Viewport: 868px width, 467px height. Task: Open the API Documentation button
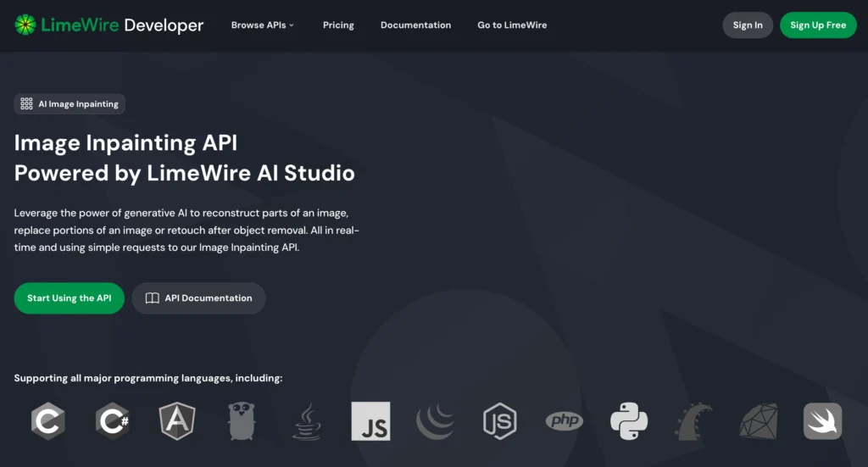pyautogui.click(x=198, y=298)
